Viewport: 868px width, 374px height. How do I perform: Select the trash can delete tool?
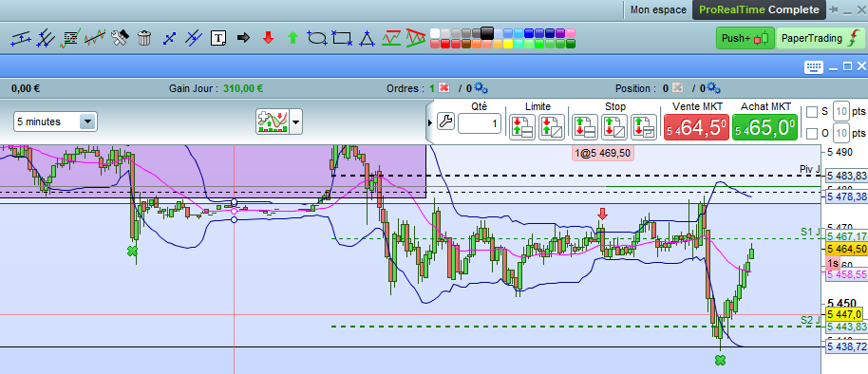tap(144, 38)
